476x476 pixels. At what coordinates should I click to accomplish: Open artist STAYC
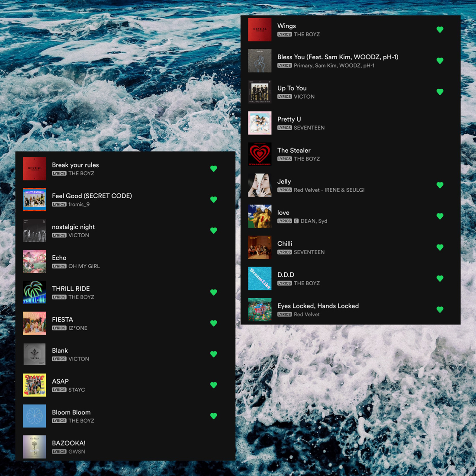77,390
